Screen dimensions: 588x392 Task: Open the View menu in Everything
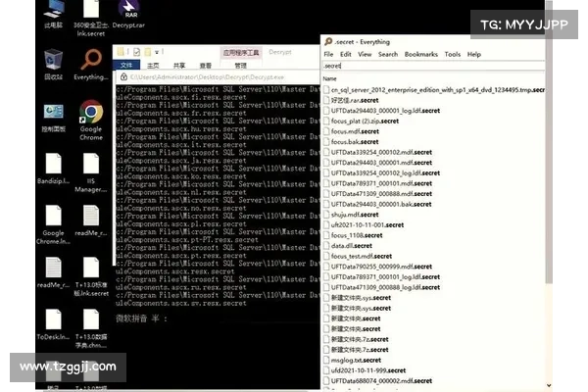[x=365, y=55]
